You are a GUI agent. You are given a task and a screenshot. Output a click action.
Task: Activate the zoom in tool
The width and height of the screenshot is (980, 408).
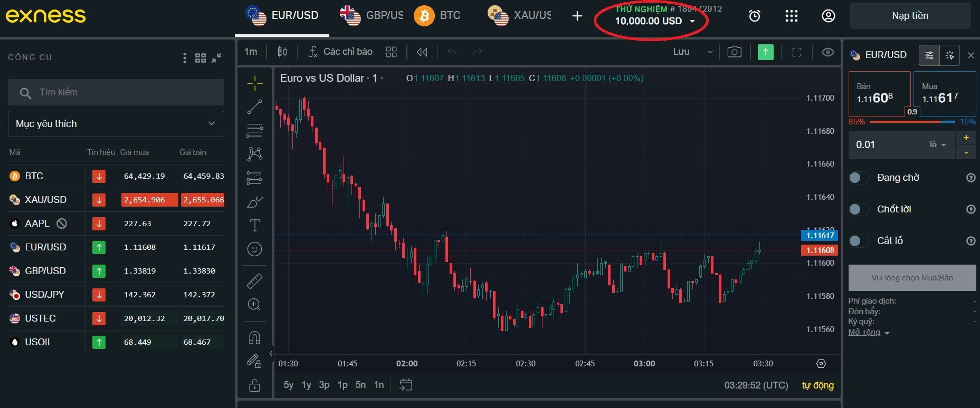pyautogui.click(x=254, y=304)
